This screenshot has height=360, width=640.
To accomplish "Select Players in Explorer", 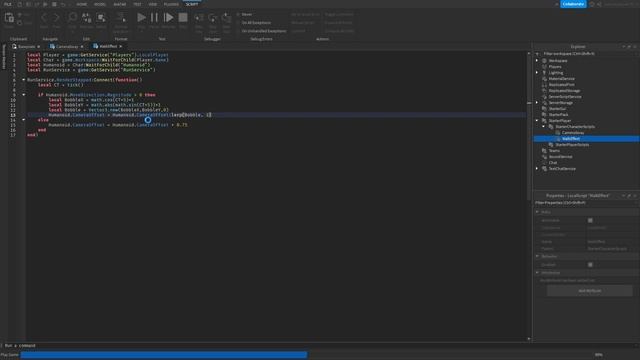I will pyautogui.click(x=555, y=67).
